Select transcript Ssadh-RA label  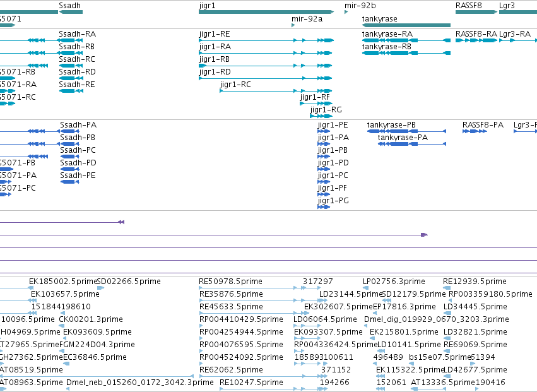(77, 34)
